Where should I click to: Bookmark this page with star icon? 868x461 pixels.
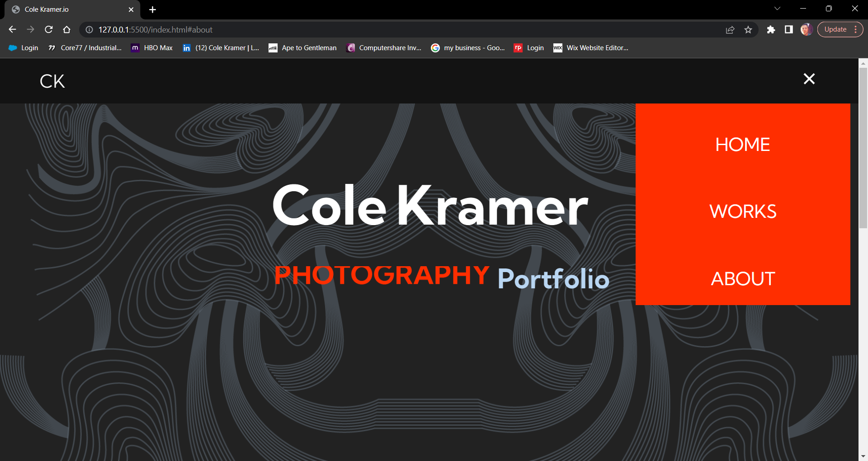(748, 29)
